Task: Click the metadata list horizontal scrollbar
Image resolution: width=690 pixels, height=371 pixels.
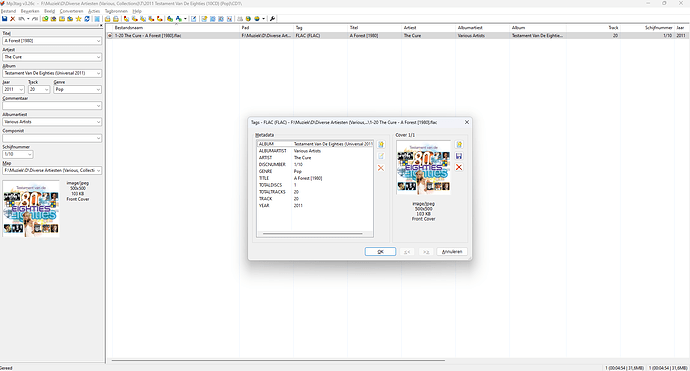Action: (x=313, y=234)
